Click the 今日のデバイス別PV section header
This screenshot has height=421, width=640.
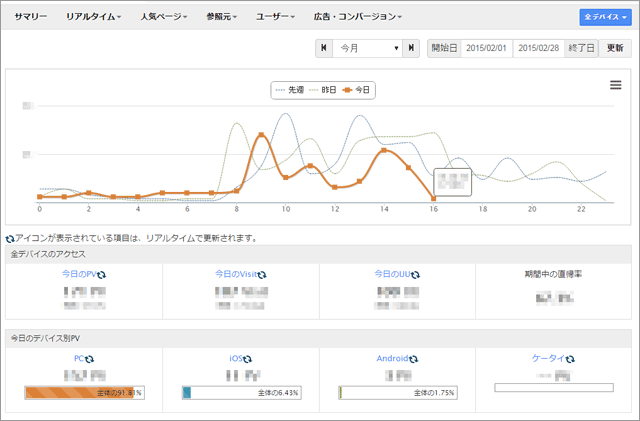pyautogui.click(x=318, y=338)
